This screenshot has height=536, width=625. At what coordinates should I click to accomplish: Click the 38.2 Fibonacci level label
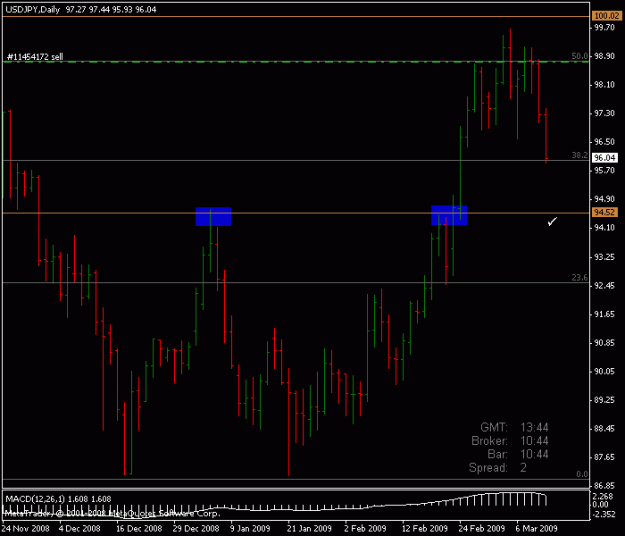(x=580, y=155)
